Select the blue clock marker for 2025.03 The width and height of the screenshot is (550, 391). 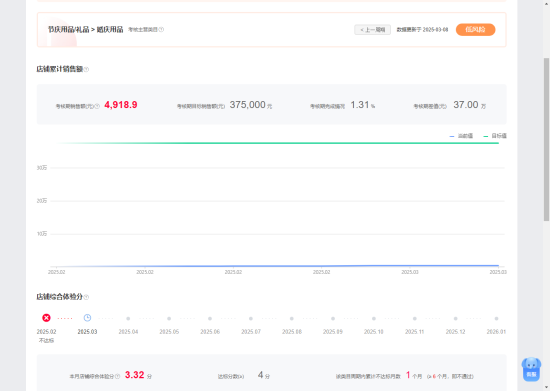[x=87, y=318]
